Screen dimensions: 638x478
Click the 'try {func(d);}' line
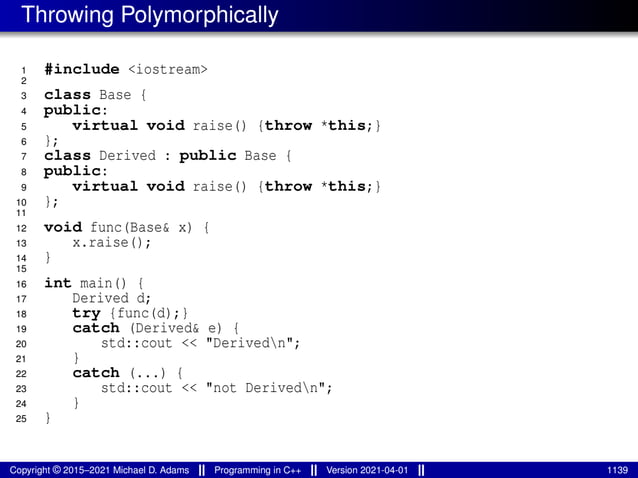130,313
